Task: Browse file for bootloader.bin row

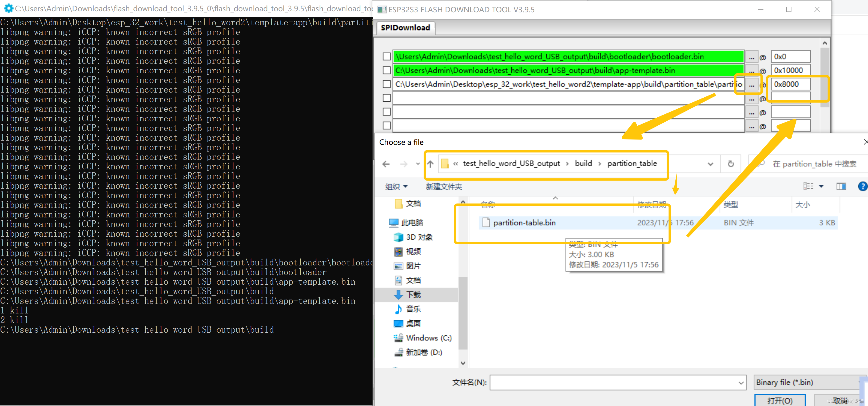Action: (751, 57)
